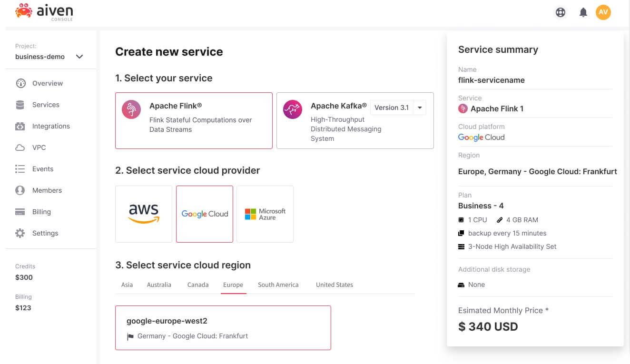Switch to the South America tab
This screenshot has width=630, height=364.
pyautogui.click(x=278, y=285)
